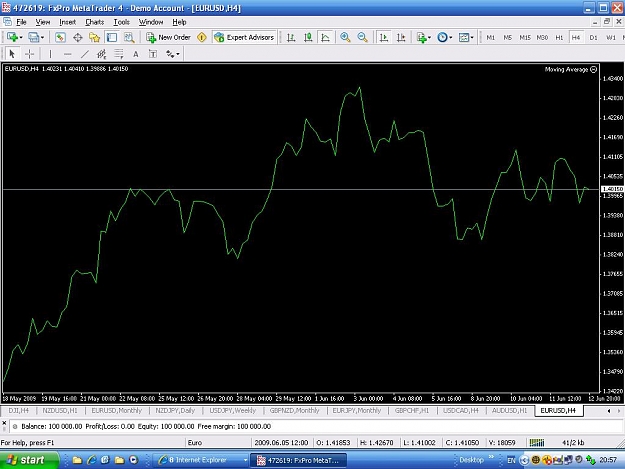
Task: Click the 'Euro' status bar entry
Action: (x=195, y=442)
